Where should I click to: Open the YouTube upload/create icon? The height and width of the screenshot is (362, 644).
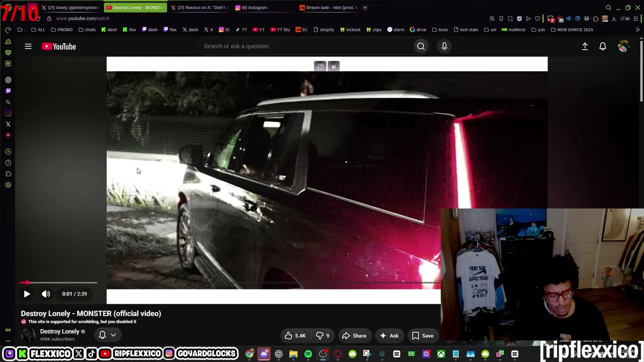pos(585,46)
